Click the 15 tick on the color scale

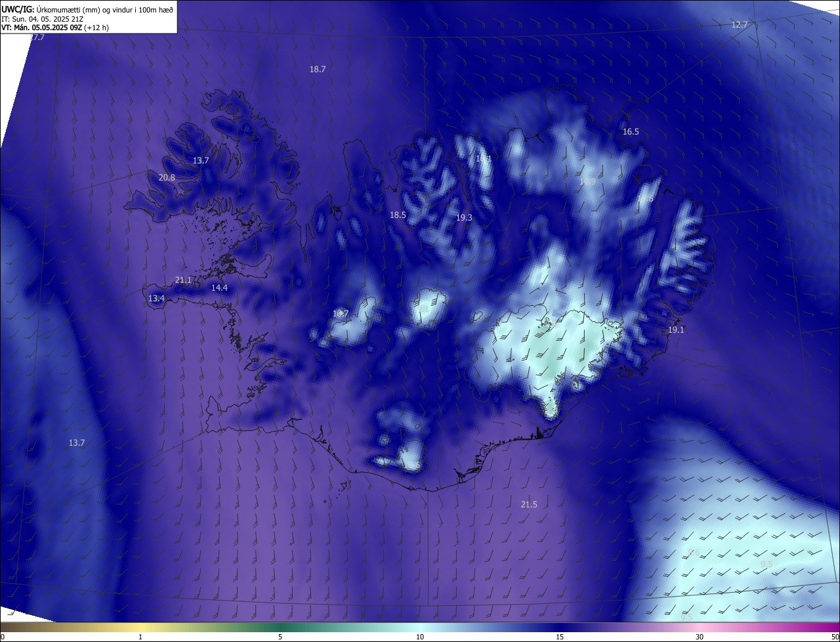(x=560, y=637)
